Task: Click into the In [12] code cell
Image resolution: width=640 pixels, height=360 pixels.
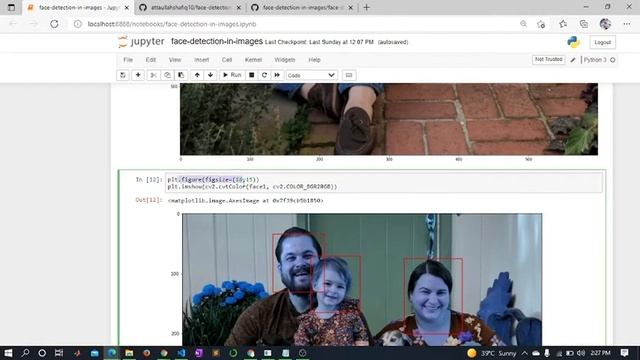Action: pyautogui.click(x=384, y=183)
